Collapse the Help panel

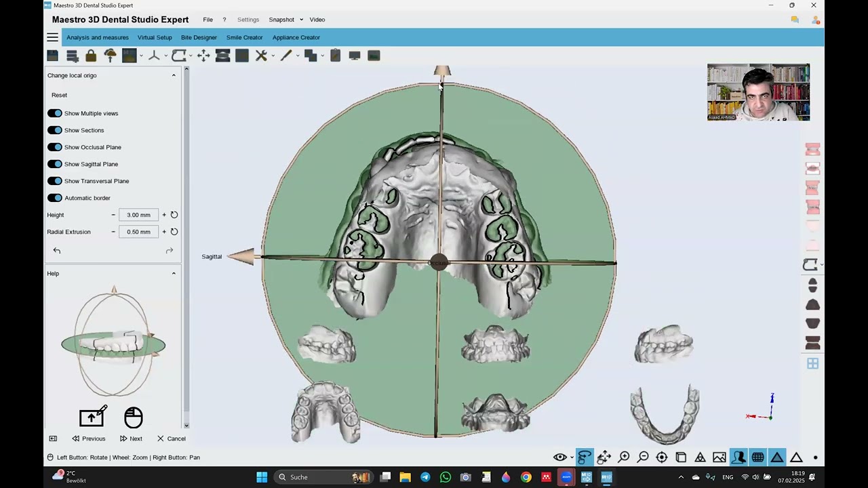[x=174, y=273]
